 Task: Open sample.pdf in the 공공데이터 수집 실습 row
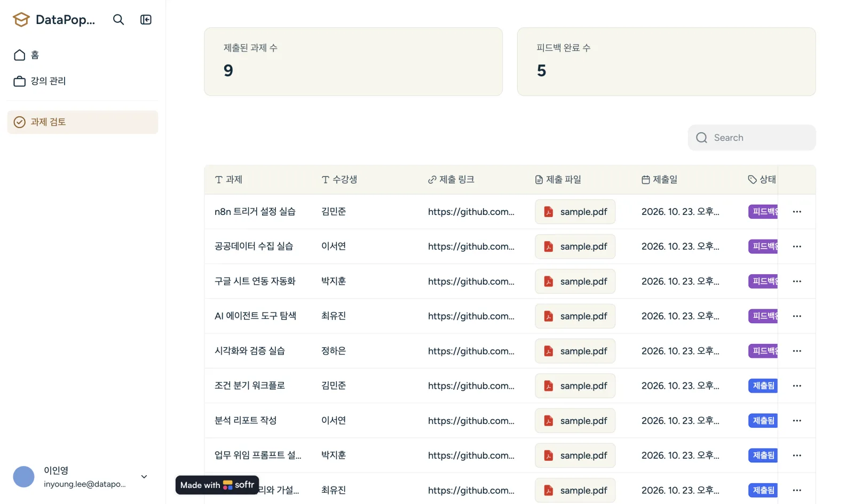click(575, 246)
